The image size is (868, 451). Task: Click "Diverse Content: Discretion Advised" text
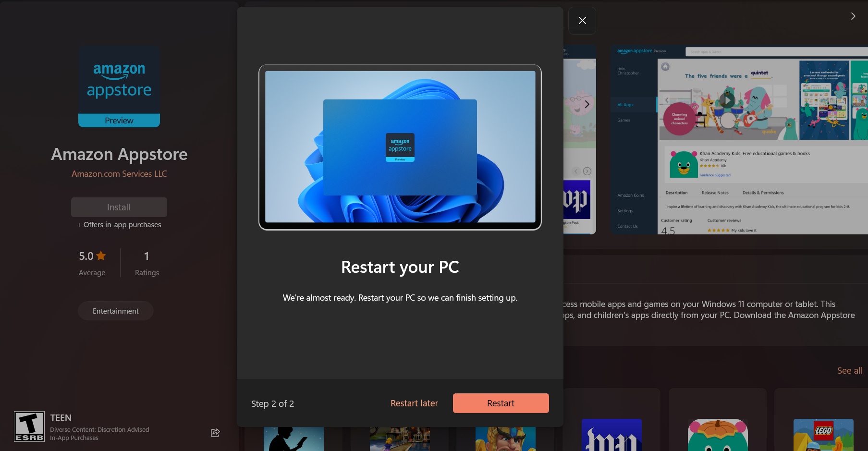100,430
